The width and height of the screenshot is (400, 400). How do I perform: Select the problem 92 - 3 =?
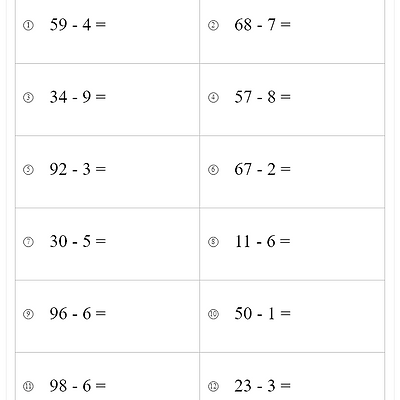(x=78, y=169)
